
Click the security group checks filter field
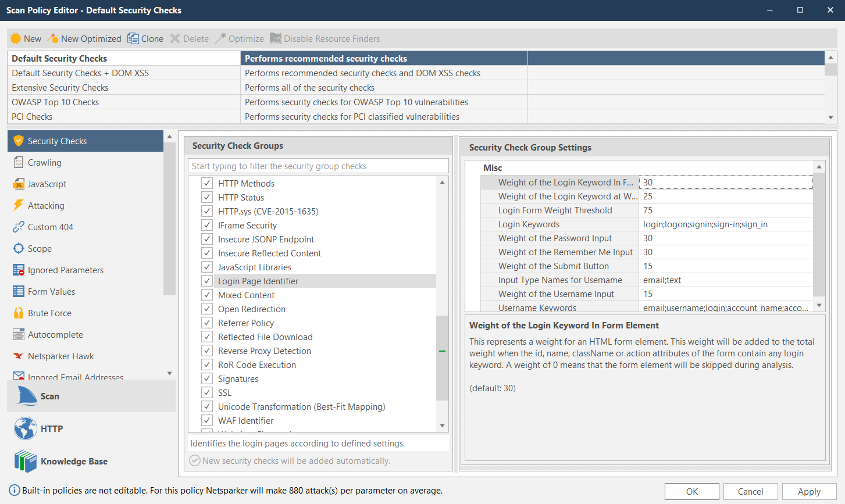point(318,166)
